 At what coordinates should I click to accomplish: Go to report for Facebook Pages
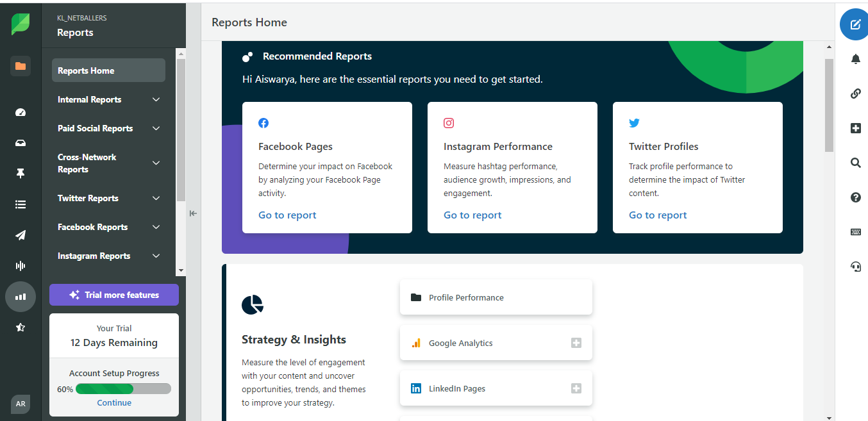pyautogui.click(x=287, y=215)
